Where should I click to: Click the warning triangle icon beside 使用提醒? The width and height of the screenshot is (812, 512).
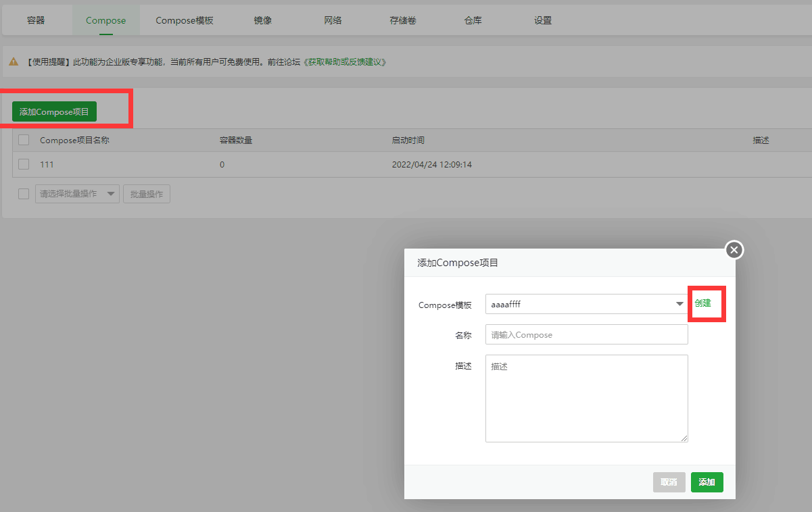[14, 61]
